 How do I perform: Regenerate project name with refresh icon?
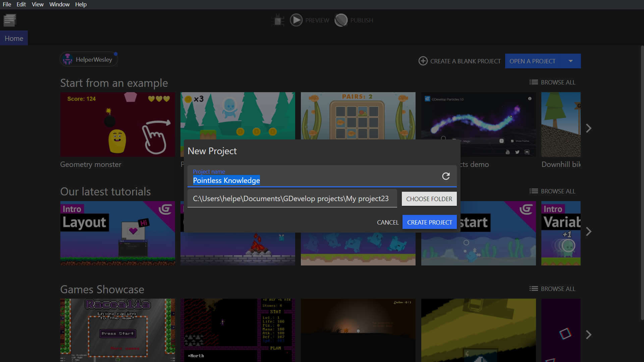pyautogui.click(x=446, y=176)
